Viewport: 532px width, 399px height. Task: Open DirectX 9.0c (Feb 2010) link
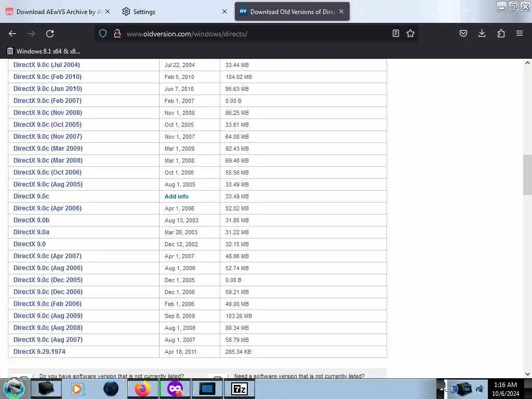tap(47, 77)
